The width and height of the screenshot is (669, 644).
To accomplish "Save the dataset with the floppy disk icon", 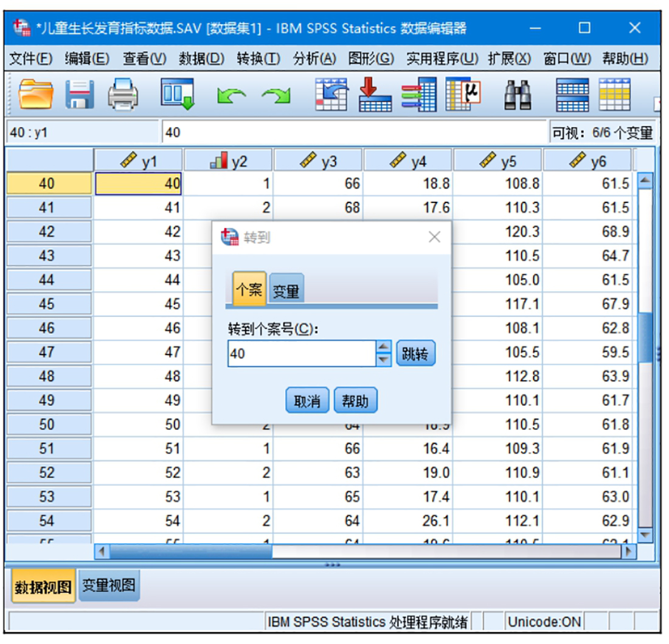I will pos(80,96).
